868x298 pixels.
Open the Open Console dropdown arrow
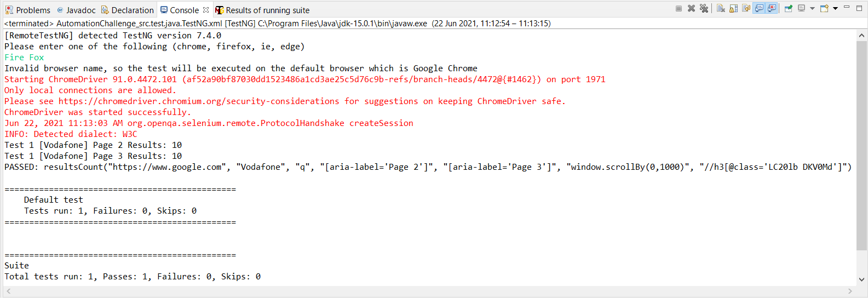(835, 8)
